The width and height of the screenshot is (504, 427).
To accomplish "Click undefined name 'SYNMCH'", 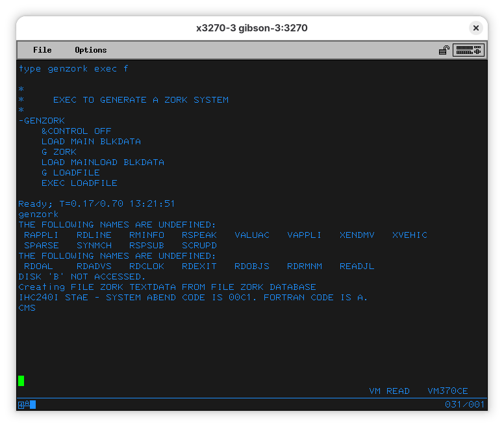I will [94, 245].
